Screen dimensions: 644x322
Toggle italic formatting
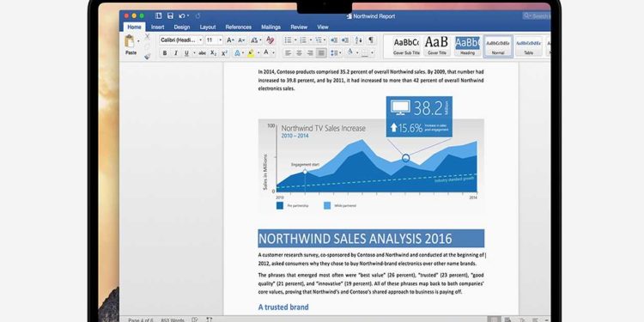[176, 53]
